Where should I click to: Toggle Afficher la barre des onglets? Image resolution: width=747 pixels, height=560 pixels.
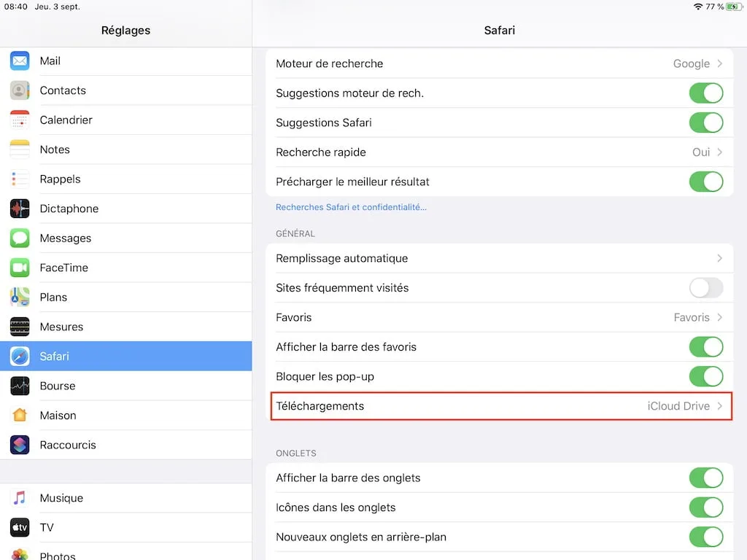[705, 478]
